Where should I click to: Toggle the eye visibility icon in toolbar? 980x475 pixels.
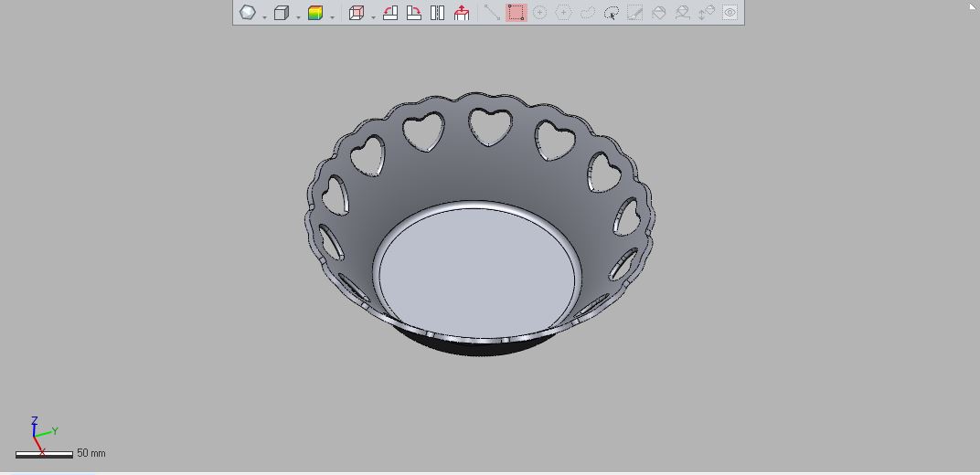730,13
